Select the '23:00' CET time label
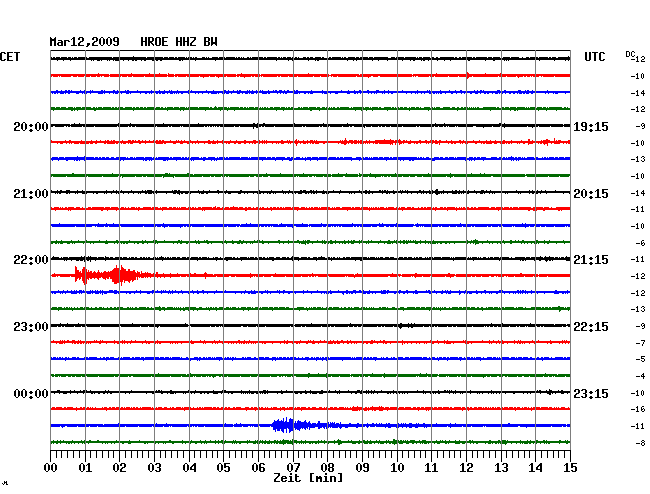 tap(31, 327)
